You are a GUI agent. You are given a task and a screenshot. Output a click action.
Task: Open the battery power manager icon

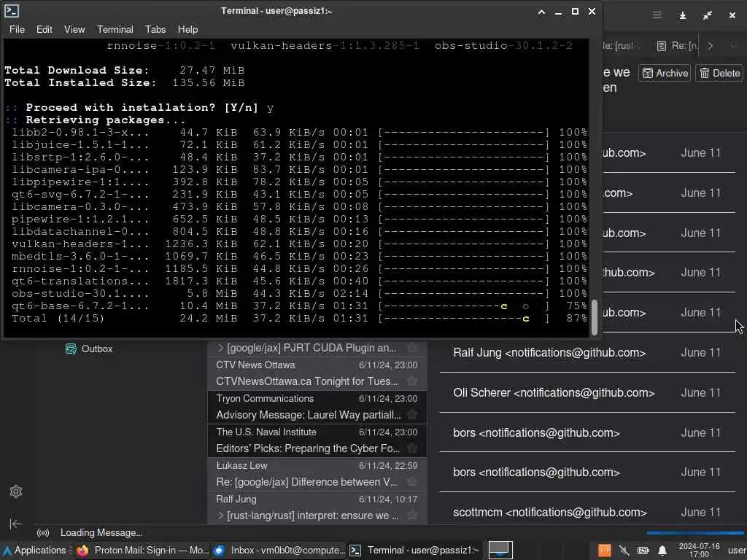(643, 551)
